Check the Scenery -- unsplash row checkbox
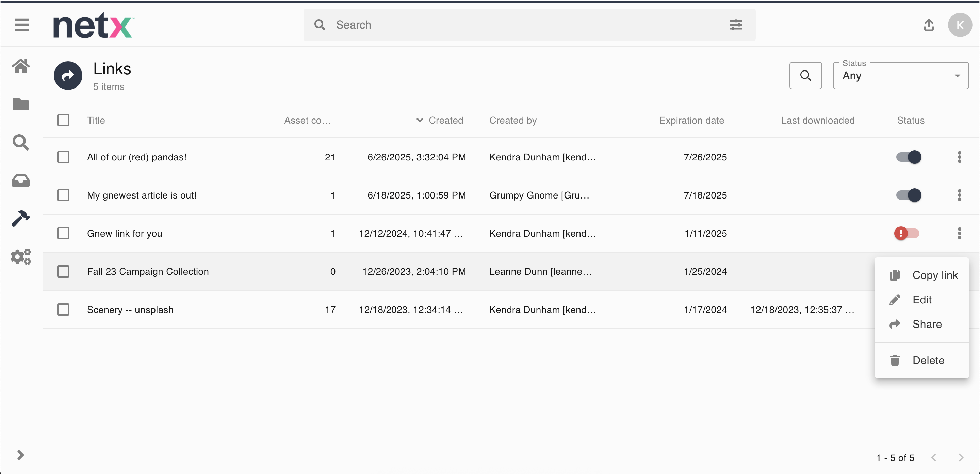The width and height of the screenshot is (980, 474). 63,310
